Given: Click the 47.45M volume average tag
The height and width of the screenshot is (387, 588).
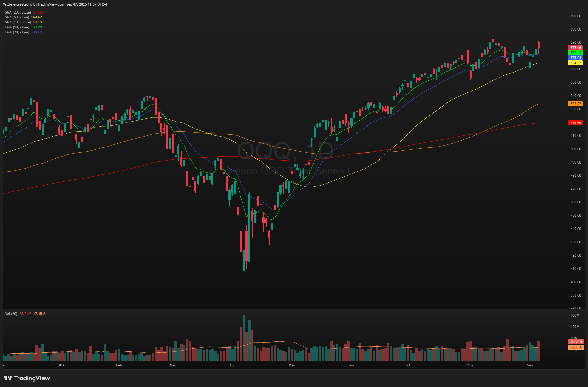Looking at the screenshot, I should [x=576, y=348].
